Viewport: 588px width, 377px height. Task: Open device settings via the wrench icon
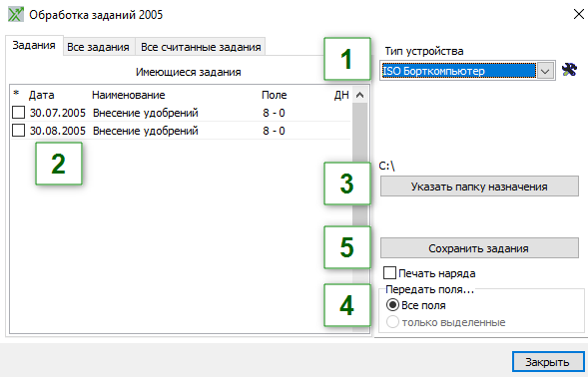(x=569, y=70)
